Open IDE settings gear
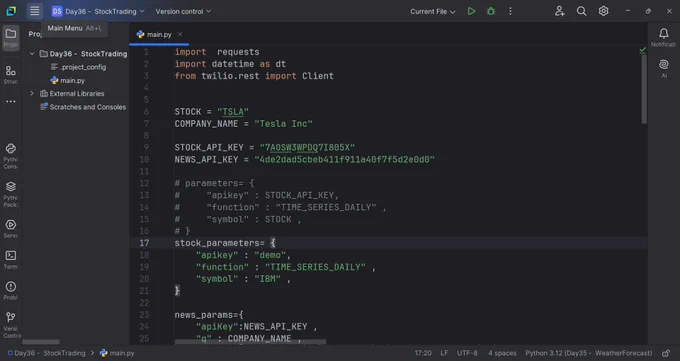Image resolution: width=680 pixels, height=361 pixels. (603, 11)
